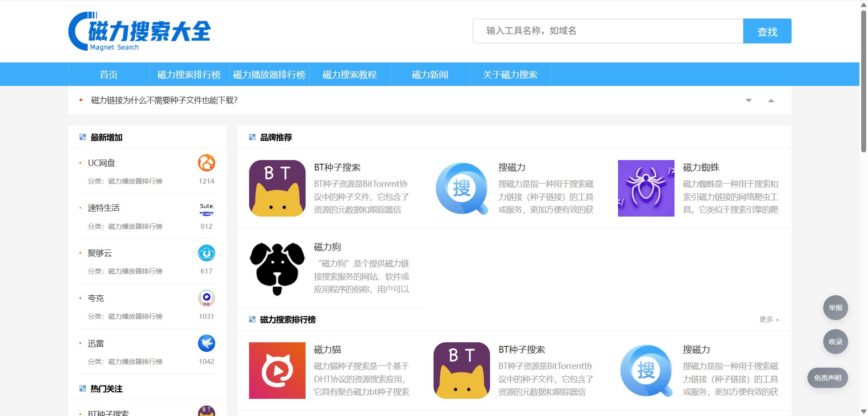868x416 pixels.
Task: Click the 磁力蜘蛛 description text
Action: pos(731,197)
